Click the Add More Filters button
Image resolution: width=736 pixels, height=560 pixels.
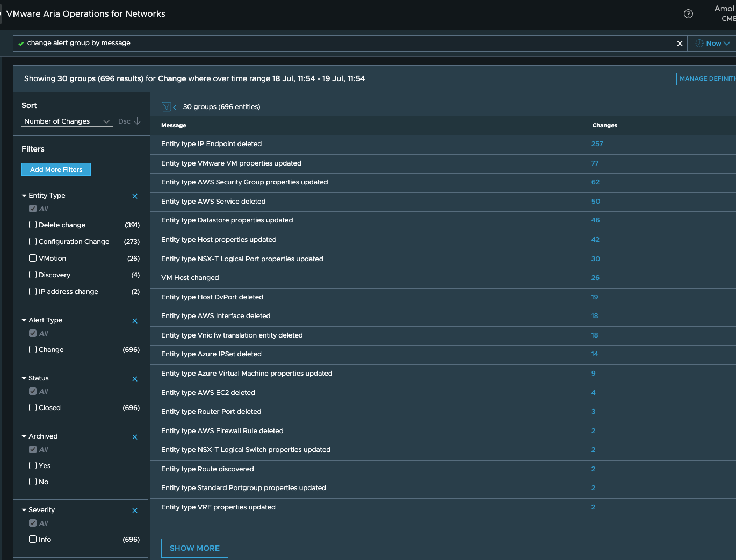pos(56,169)
